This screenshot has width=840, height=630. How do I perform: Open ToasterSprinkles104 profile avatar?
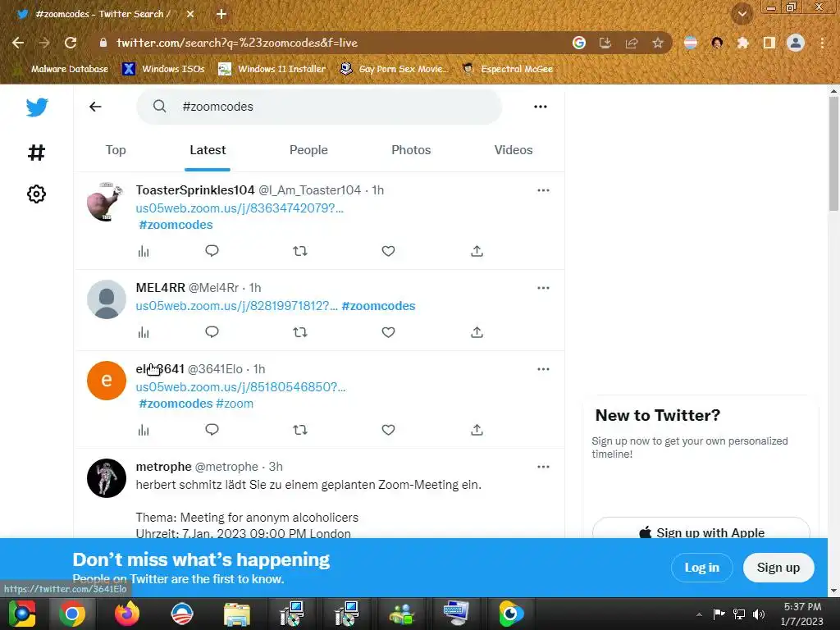107,202
